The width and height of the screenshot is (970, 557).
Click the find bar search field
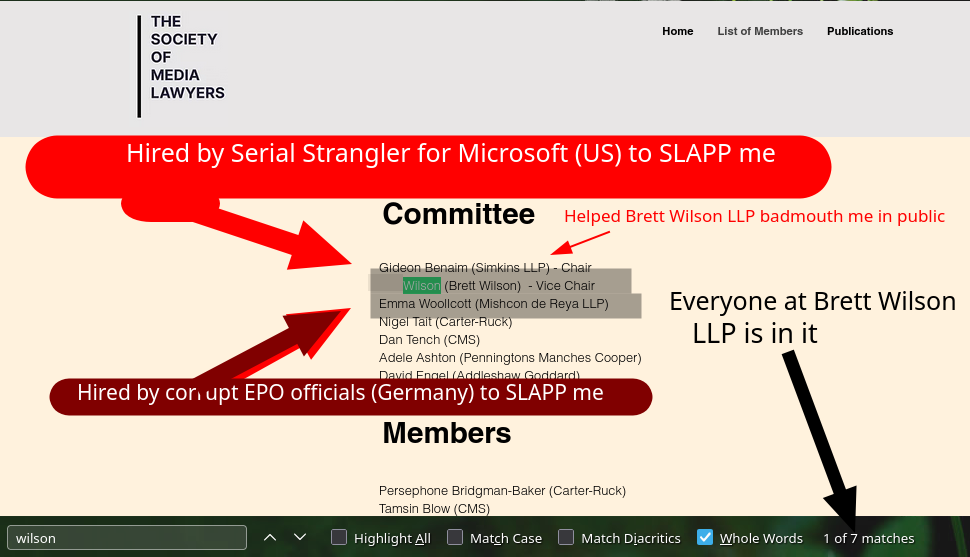click(x=127, y=538)
